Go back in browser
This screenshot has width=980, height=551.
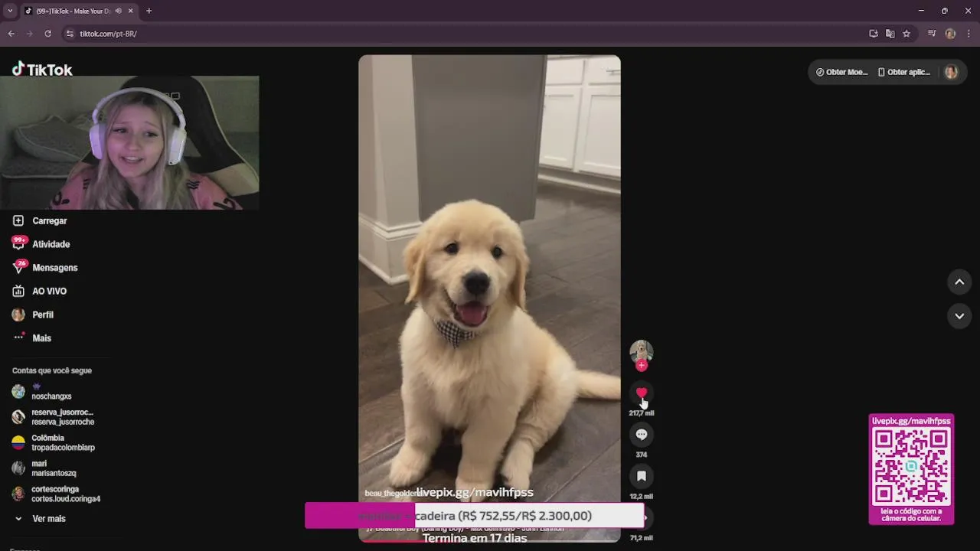click(11, 34)
